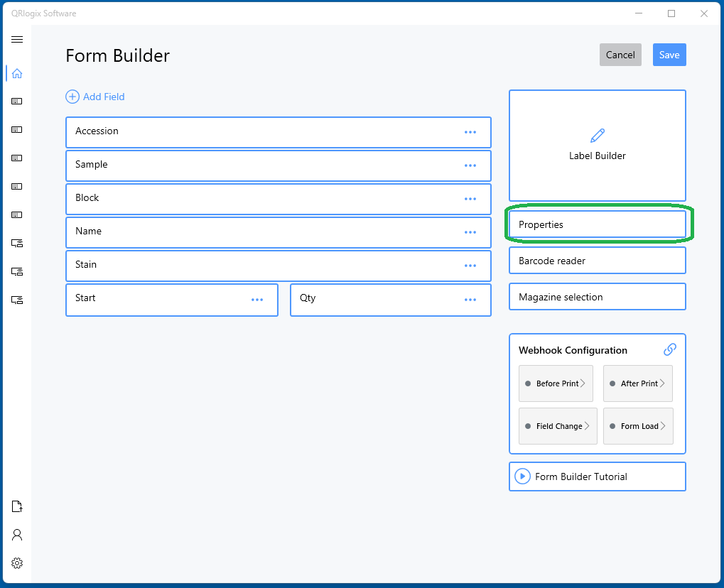Click the Add Field plus icon
This screenshot has width=724, height=588.
click(72, 97)
